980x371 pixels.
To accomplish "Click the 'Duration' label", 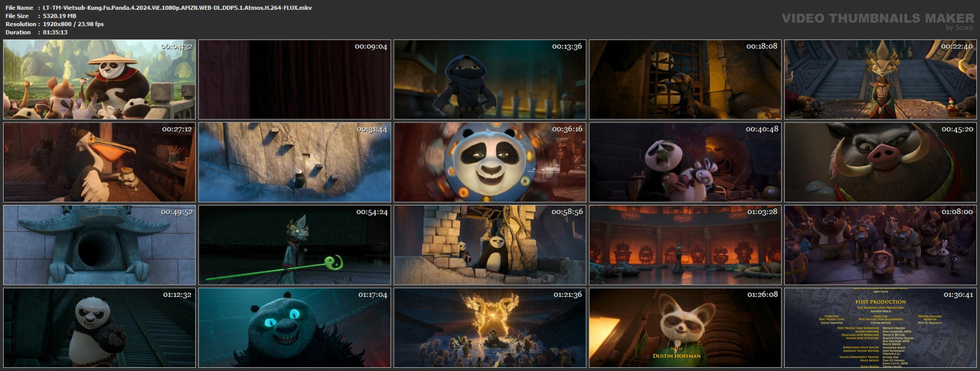I will (x=18, y=32).
